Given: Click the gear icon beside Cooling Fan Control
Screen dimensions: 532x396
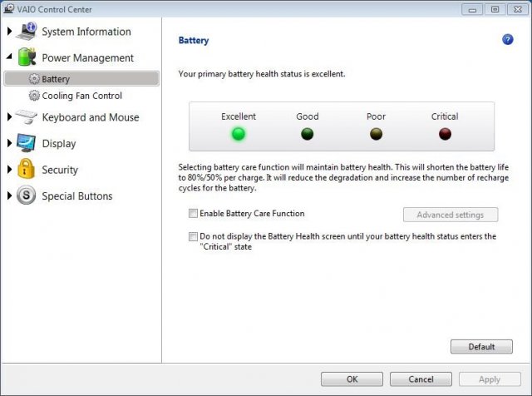Looking at the screenshot, I should 34,96.
